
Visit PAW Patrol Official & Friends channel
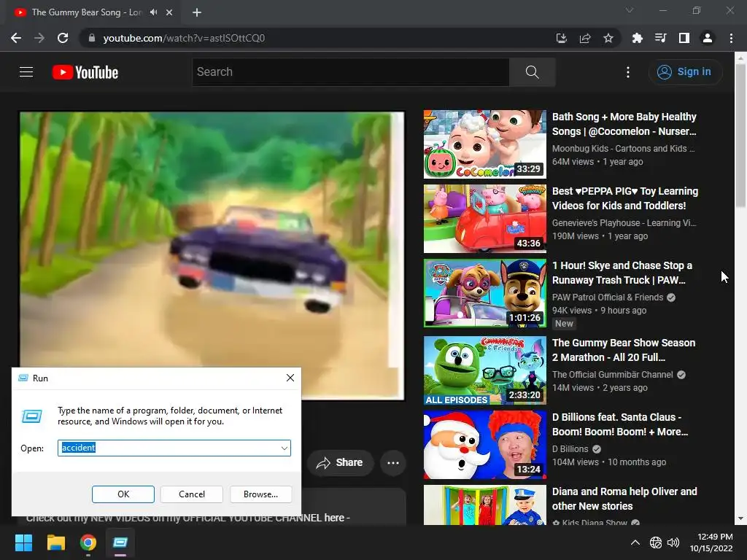(x=608, y=297)
